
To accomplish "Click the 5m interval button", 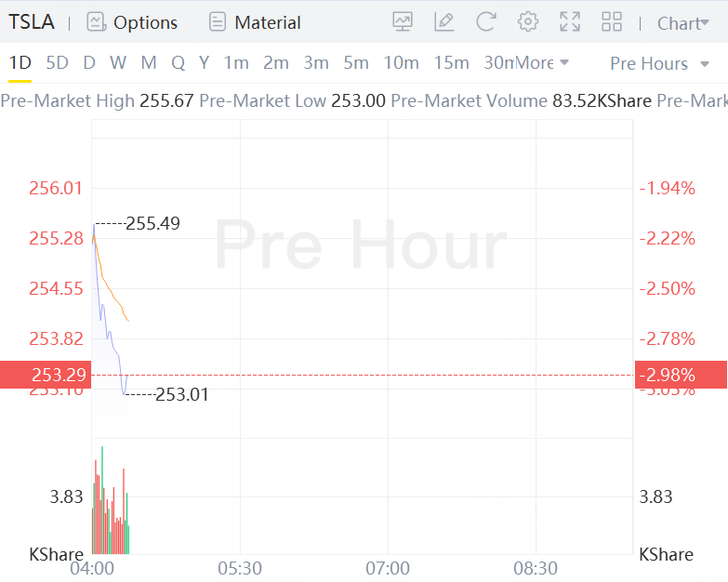I will (x=356, y=63).
